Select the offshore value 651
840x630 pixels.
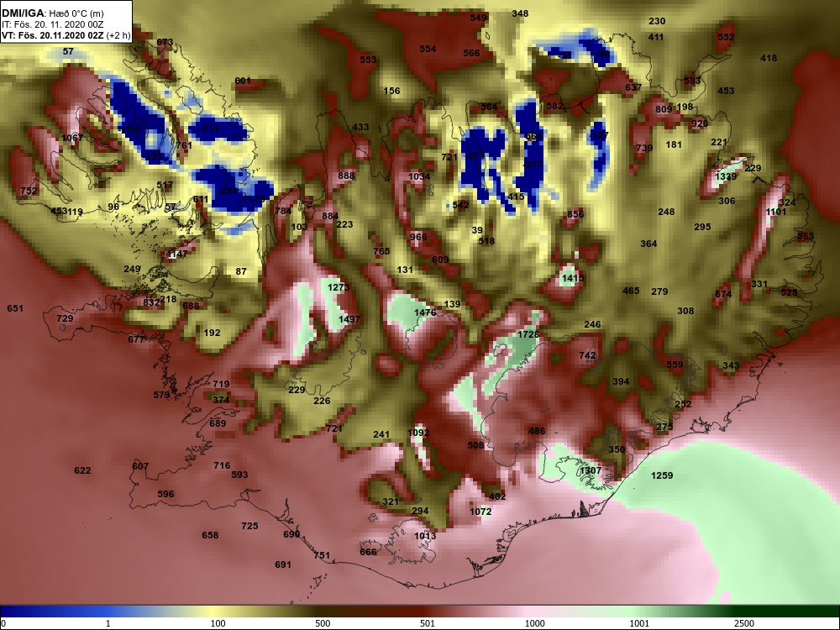click(x=15, y=308)
